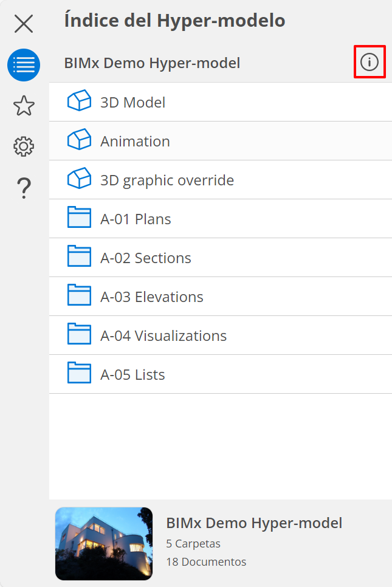Expand the A-03 Elevations folder
This screenshot has width=392, height=587.
(x=152, y=297)
